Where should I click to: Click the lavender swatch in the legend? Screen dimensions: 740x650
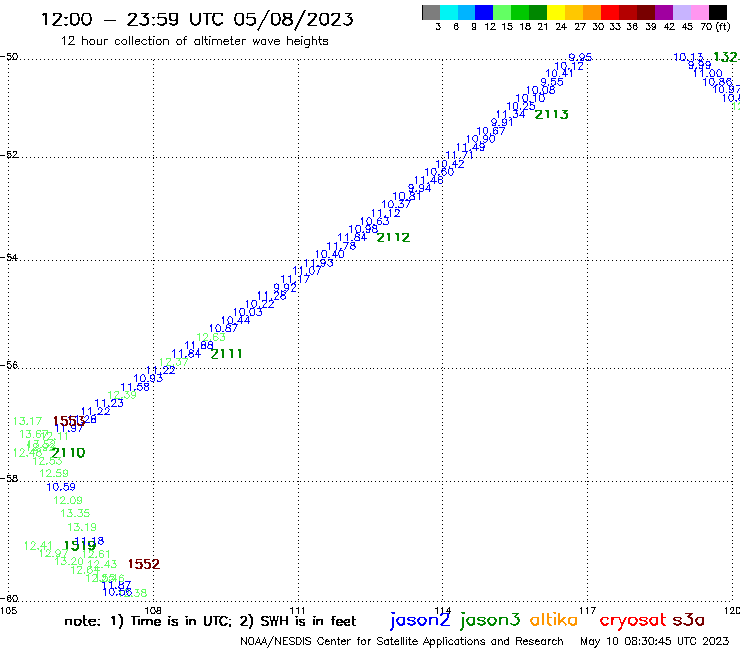[x=682, y=13]
